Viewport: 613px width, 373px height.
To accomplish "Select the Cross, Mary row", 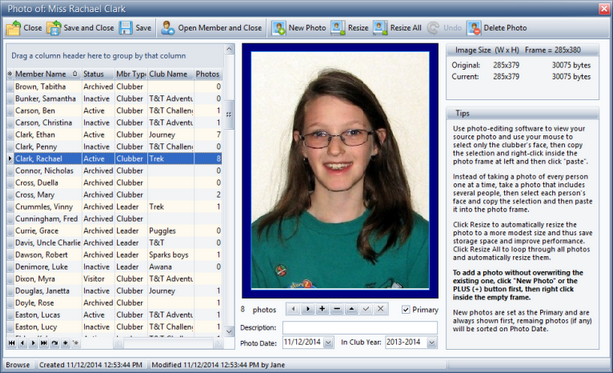I will coord(115,195).
